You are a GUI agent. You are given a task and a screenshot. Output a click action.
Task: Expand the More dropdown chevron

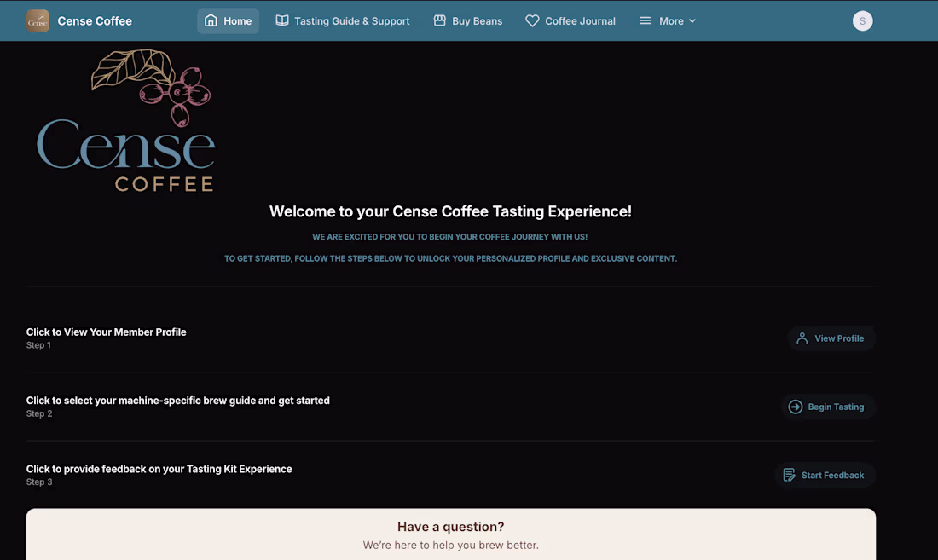coord(692,20)
